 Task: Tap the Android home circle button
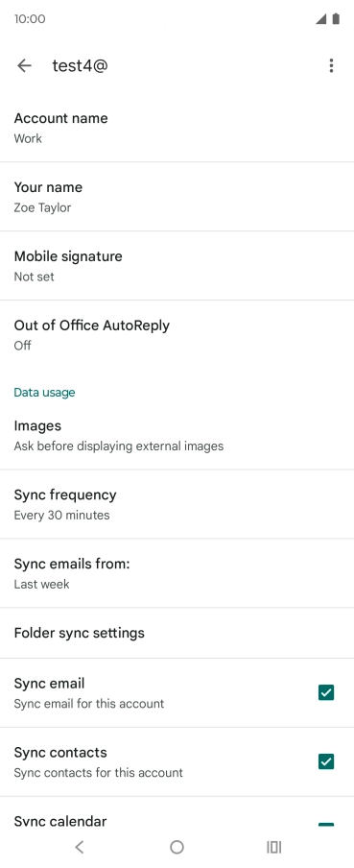pyautogui.click(x=177, y=847)
